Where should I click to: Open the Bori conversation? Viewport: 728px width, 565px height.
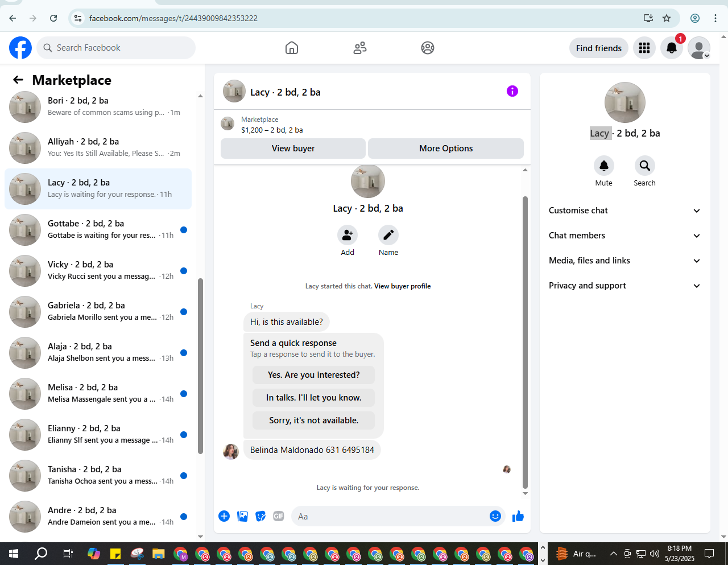[98, 107]
